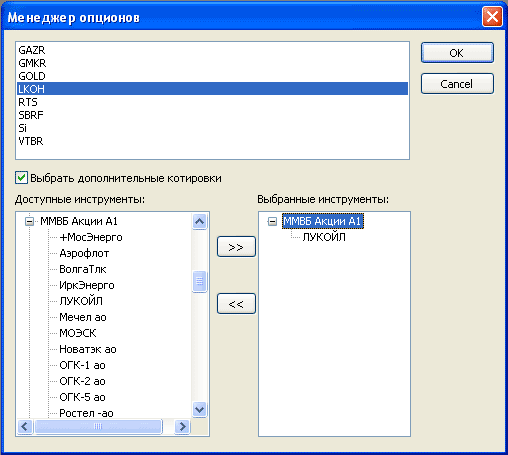This screenshot has height=455, width=508.
Task: Click the scroll down arrow in instruments tree
Action: pos(199,409)
